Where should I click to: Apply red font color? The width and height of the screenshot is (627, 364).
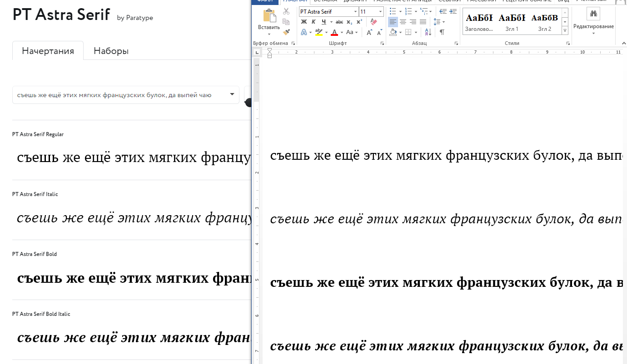click(x=334, y=32)
